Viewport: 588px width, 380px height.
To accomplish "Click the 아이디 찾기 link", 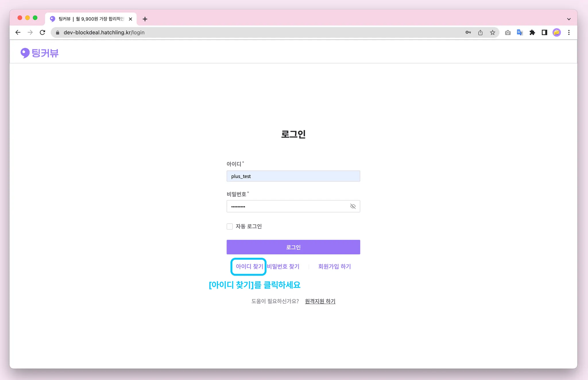I will pos(249,266).
